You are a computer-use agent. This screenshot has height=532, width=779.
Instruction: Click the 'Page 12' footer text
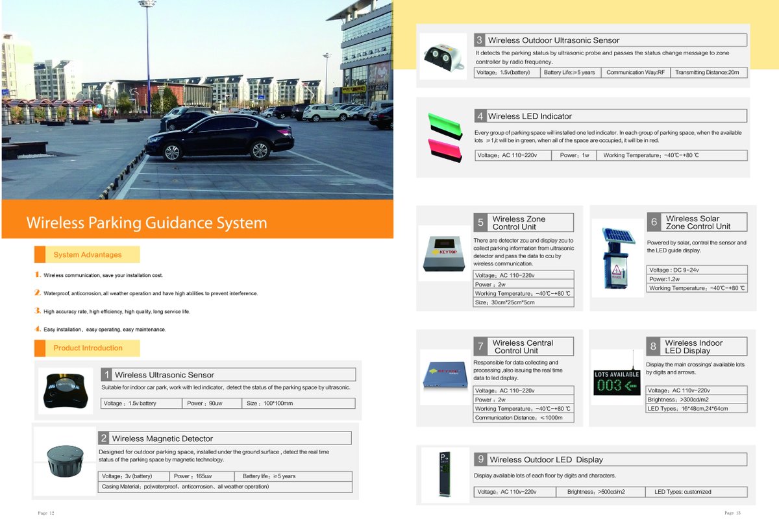click(46, 513)
